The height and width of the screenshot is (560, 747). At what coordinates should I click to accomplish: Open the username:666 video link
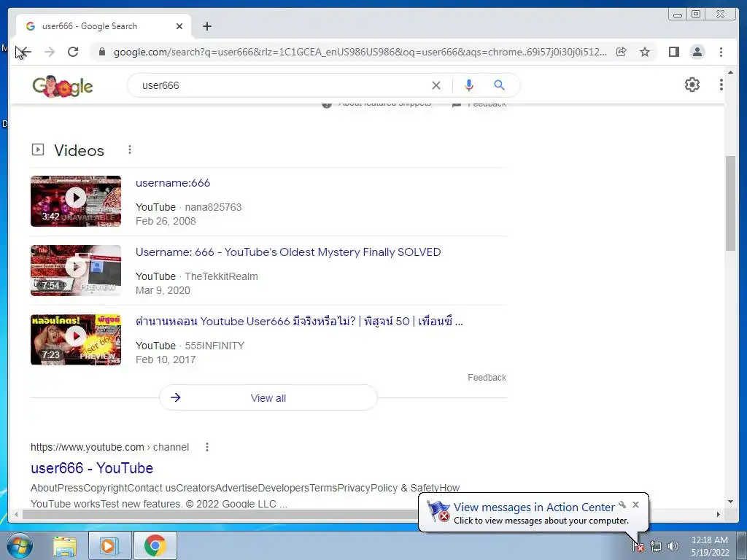[173, 183]
